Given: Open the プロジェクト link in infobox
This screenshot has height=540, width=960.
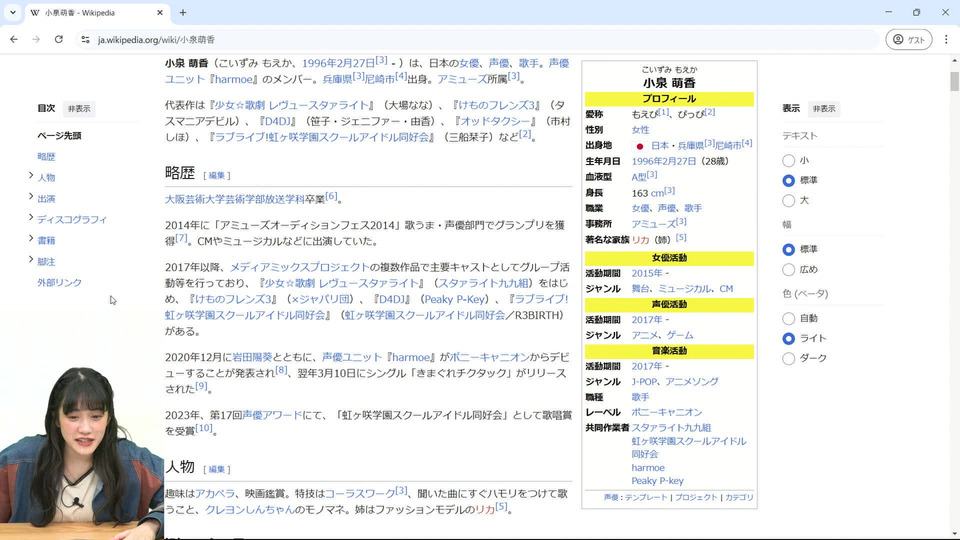Looking at the screenshot, I should 696,497.
